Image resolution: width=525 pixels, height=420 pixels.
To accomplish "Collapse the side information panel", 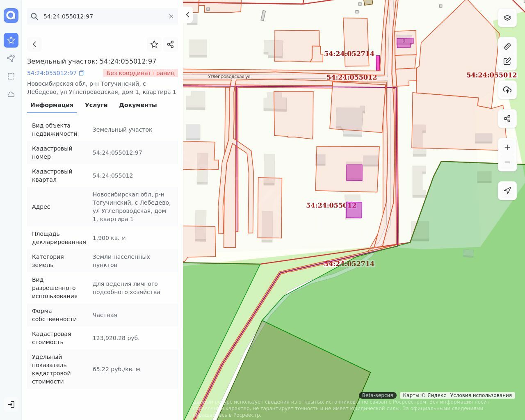I will tap(187, 15).
